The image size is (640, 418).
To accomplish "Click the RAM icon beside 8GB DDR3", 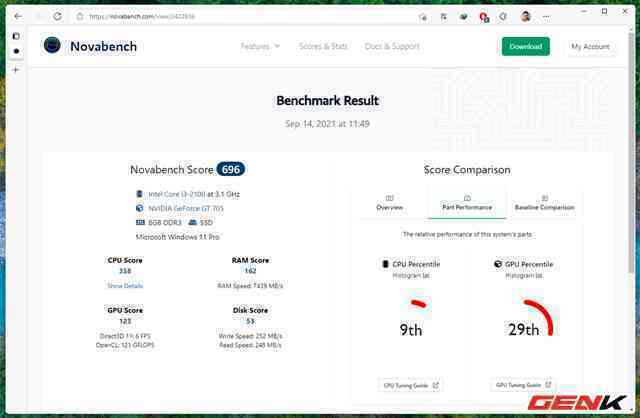I will point(140,222).
